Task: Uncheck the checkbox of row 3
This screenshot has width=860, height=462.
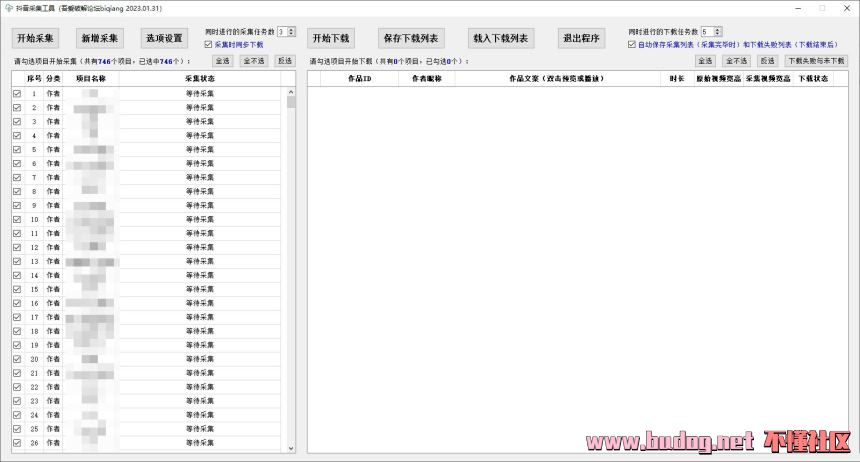Action: 17,122
